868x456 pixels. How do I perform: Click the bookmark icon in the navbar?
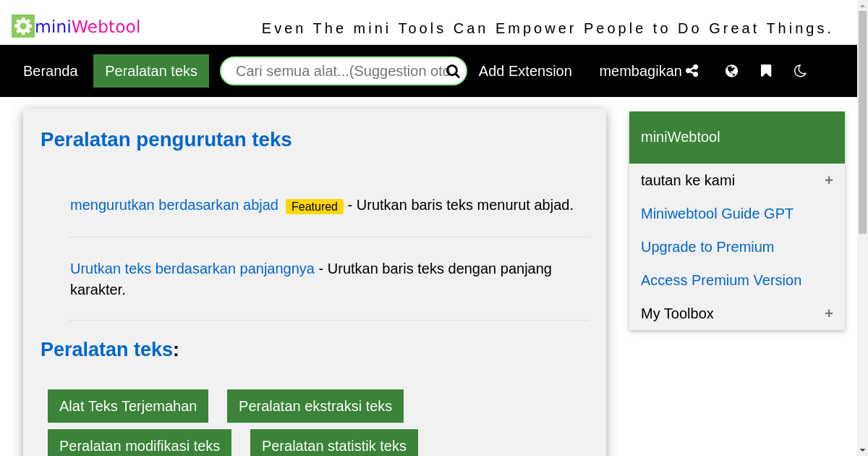(x=765, y=71)
